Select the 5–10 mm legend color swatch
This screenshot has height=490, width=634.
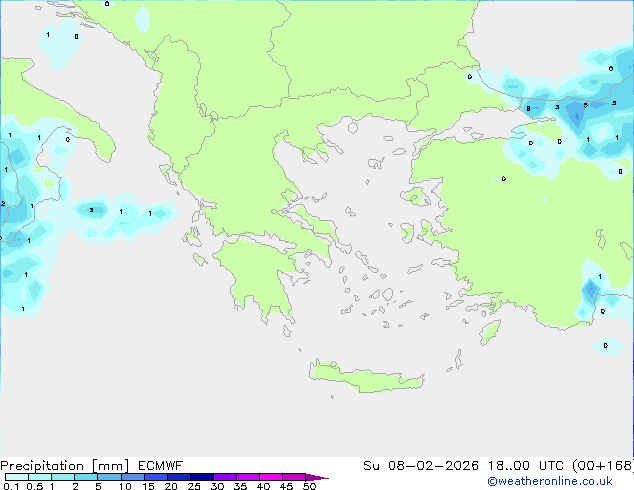pyautogui.click(x=109, y=477)
